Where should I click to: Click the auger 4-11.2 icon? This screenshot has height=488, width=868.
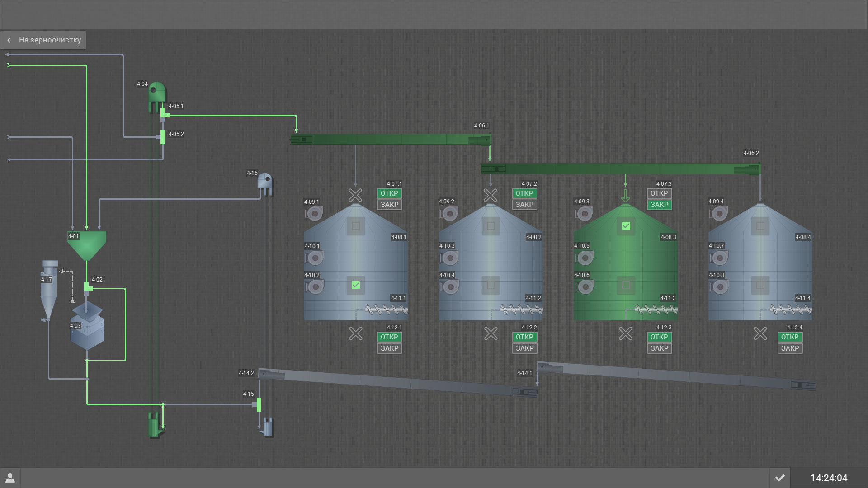pyautogui.click(x=521, y=310)
